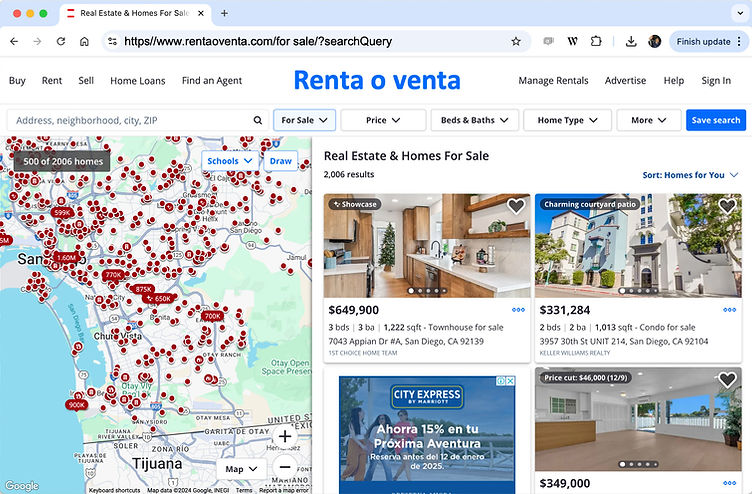Close the City Express ad
Image resolution: width=752 pixels, height=494 pixels.
(511, 381)
